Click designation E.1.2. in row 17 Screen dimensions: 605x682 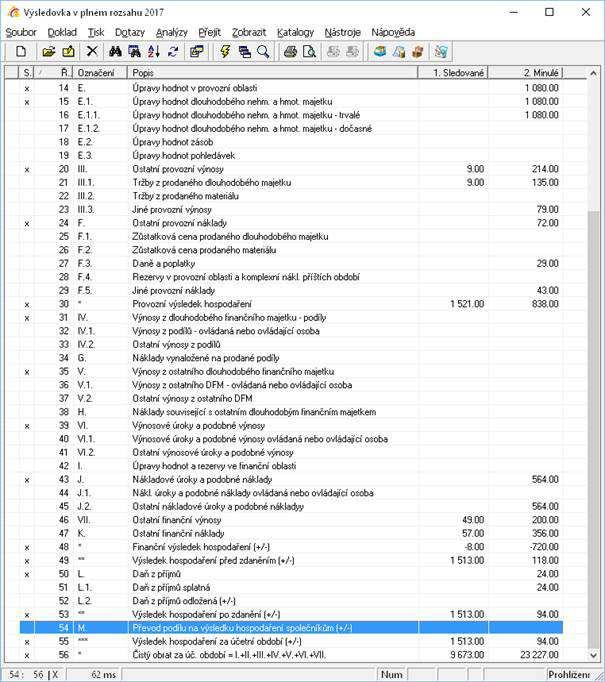tap(89, 129)
